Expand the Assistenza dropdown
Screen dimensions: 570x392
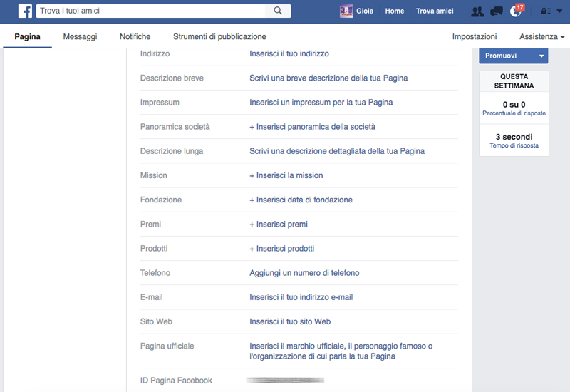tap(541, 36)
